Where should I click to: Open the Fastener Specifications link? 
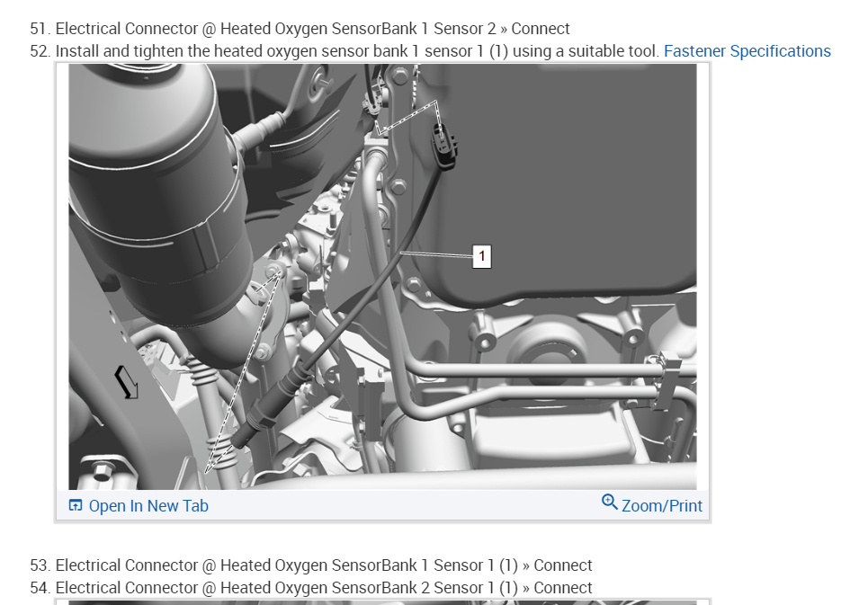click(x=747, y=51)
